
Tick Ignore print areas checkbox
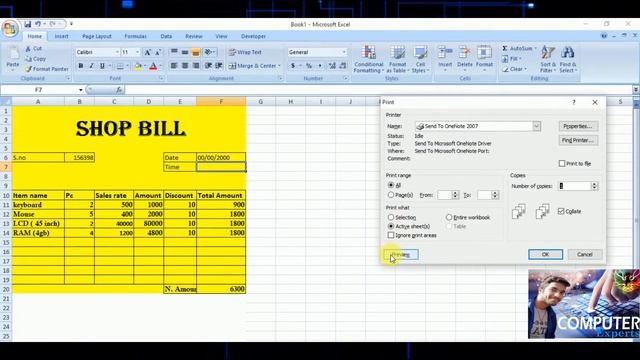[x=391, y=235]
